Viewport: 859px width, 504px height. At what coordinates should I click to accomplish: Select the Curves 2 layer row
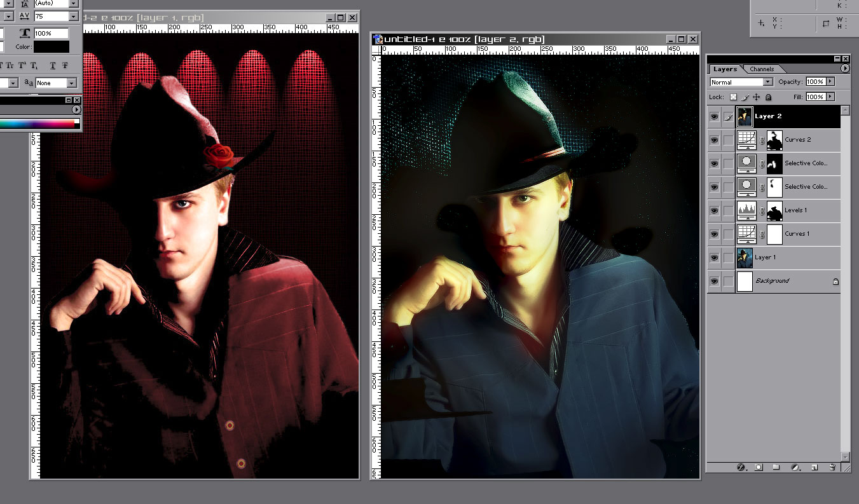click(774, 140)
